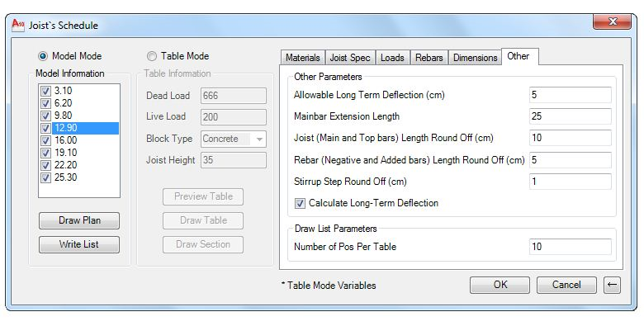Select the 16.00 entry text in the model list
Image resolution: width=644 pixels, height=326 pixels.
66,140
